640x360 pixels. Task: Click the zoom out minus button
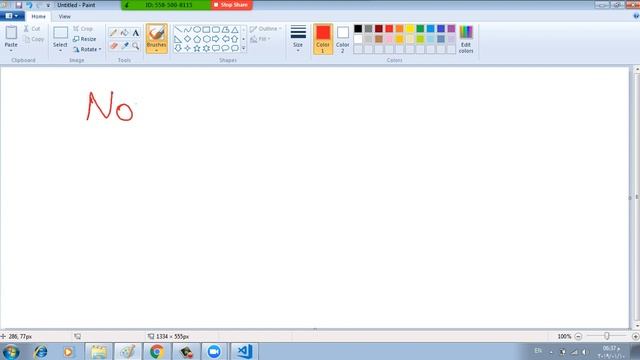(x=578, y=336)
